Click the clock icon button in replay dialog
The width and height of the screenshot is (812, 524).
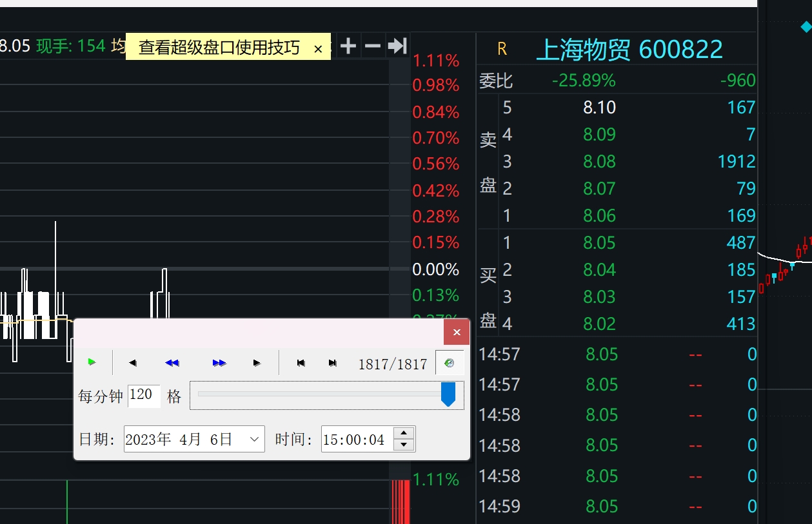450,363
